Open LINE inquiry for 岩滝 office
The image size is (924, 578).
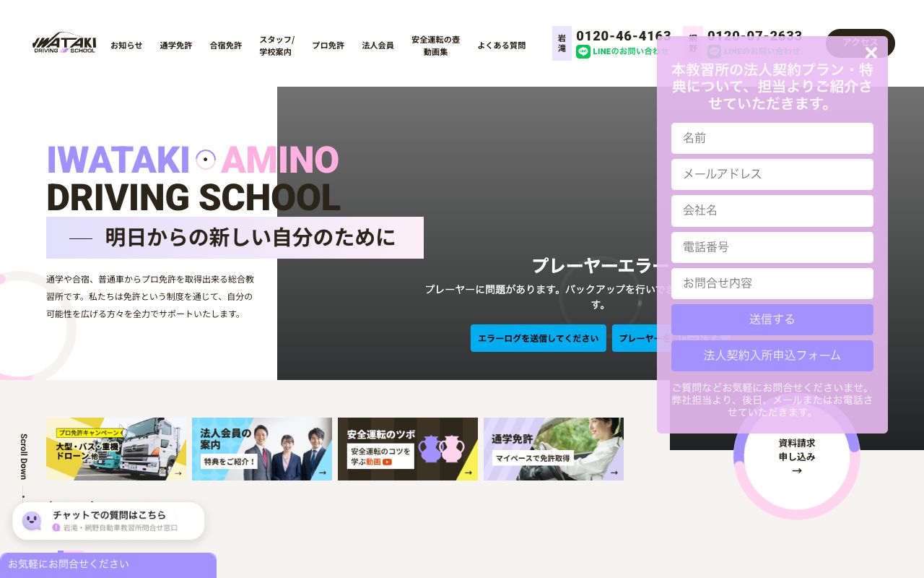point(622,51)
